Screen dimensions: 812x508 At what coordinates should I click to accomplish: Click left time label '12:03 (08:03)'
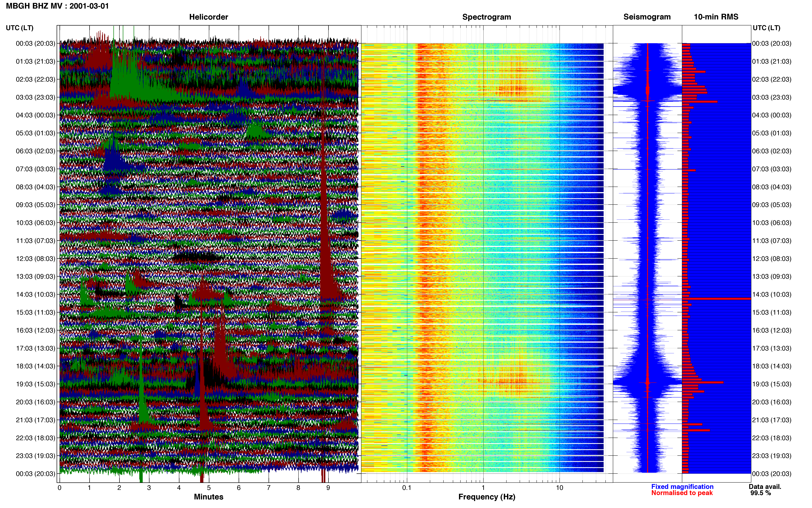pos(35,259)
